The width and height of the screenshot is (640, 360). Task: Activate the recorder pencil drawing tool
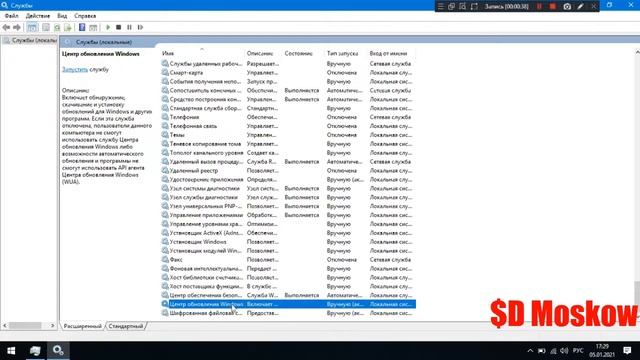click(580, 6)
